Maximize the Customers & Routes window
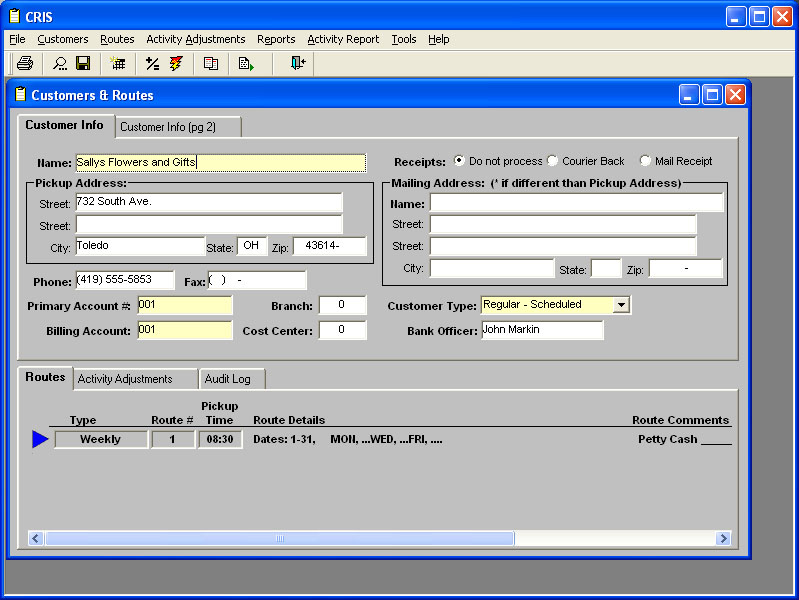The width and height of the screenshot is (799, 600). pyautogui.click(x=712, y=95)
